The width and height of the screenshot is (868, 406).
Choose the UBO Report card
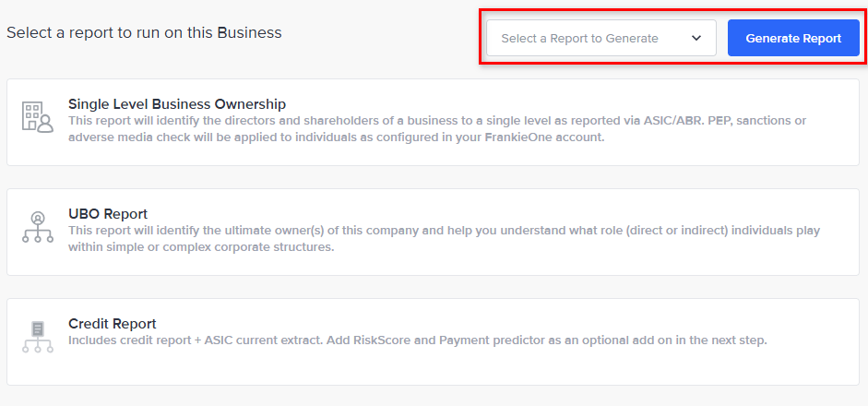(x=433, y=233)
